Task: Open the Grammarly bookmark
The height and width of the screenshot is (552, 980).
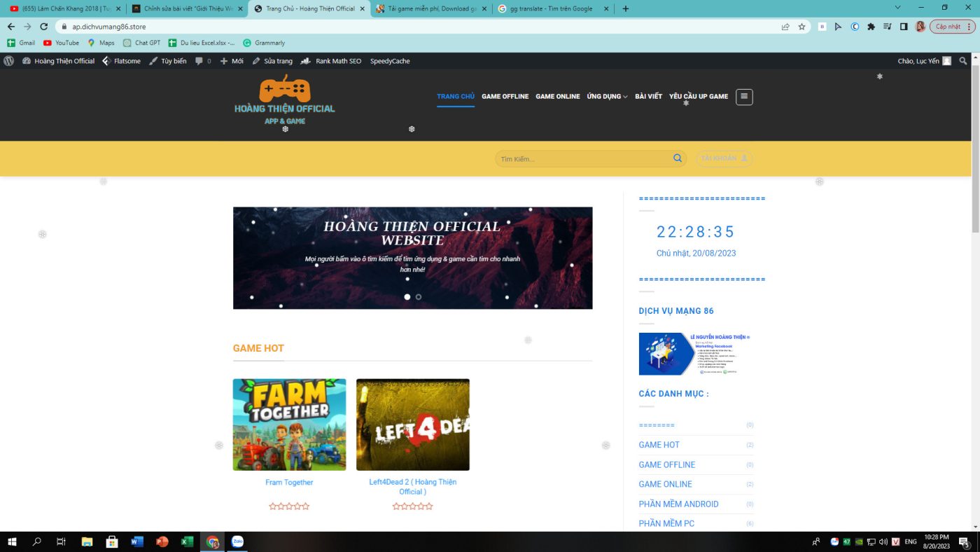Action: pos(264,43)
